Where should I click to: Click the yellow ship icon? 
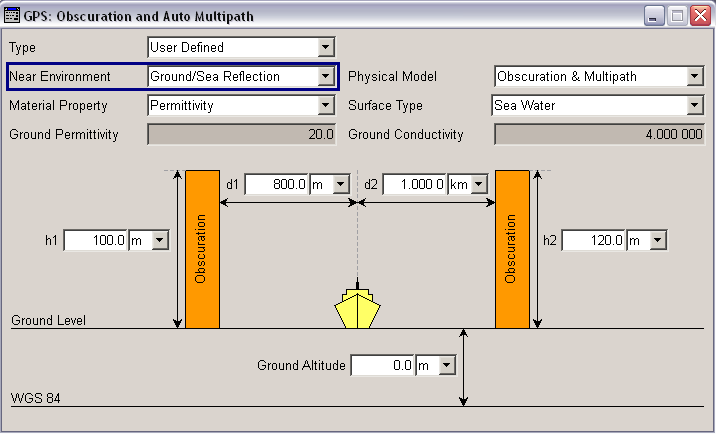point(358,309)
